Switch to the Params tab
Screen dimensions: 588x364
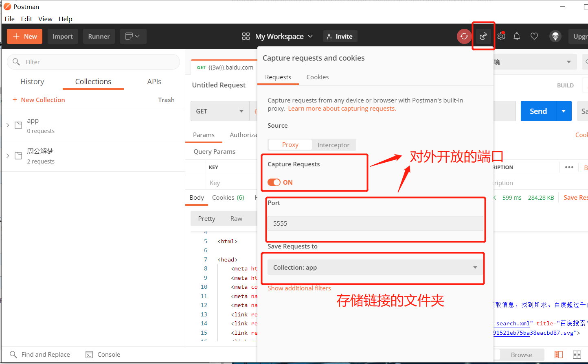204,135
